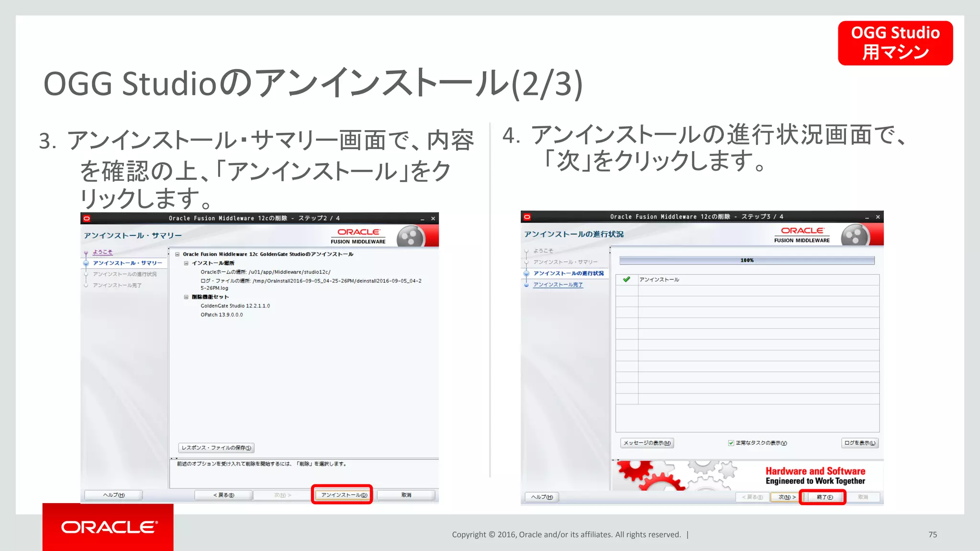Click Oracle icon in Step 2/4 title bar
980x551 pixels.
(x=87, y=219)
